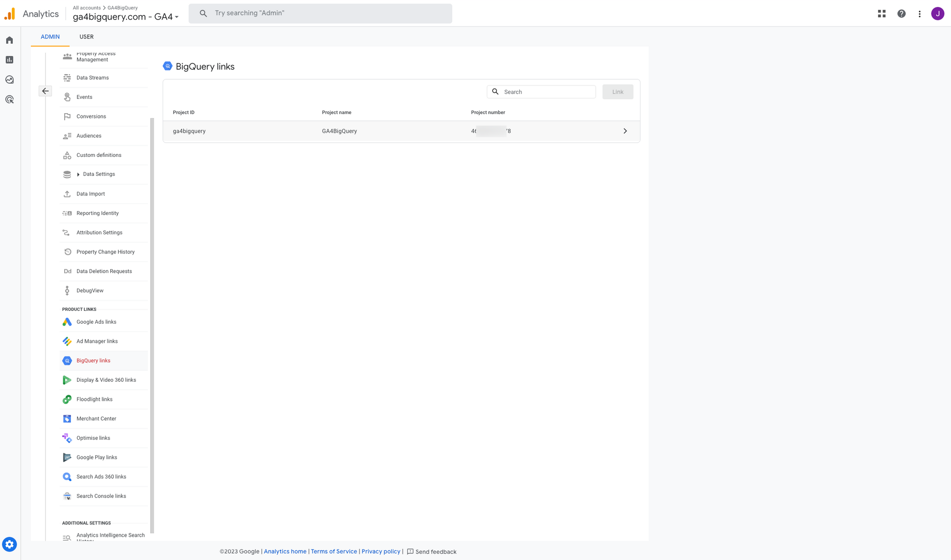Viewport: 951px width, 560px height.
Task: Expand the Data Settings menu item
Action: [x=98, y=174]
